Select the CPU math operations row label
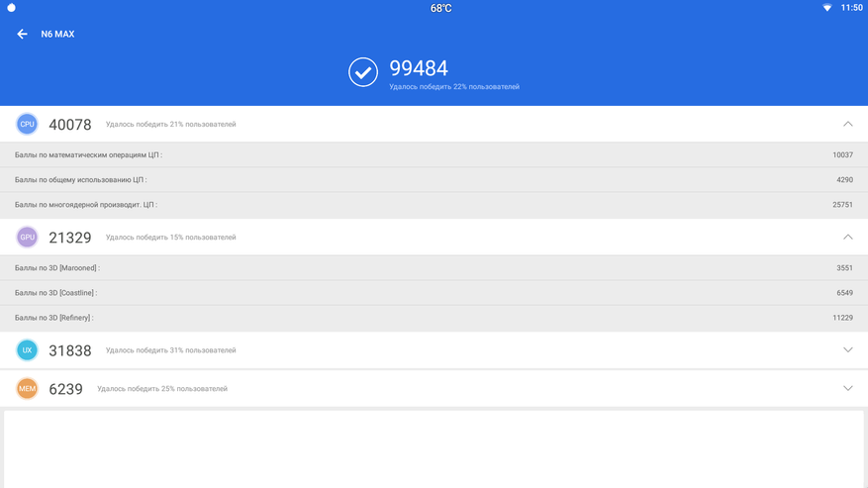The height and width of the screenshot is (488, 868). point(88,155)
